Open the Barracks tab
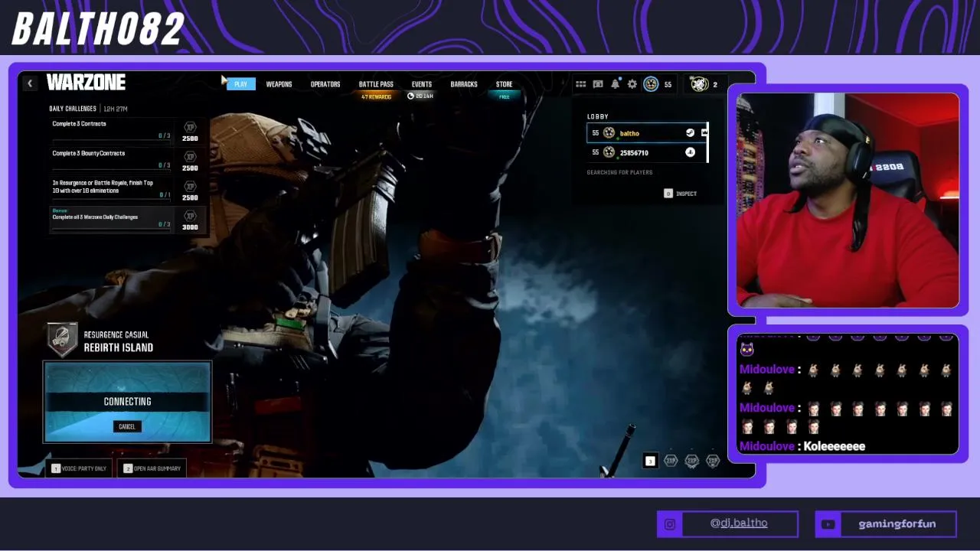Image resolution: width=980 pixels, height=551 pixels. pos(464,84)
